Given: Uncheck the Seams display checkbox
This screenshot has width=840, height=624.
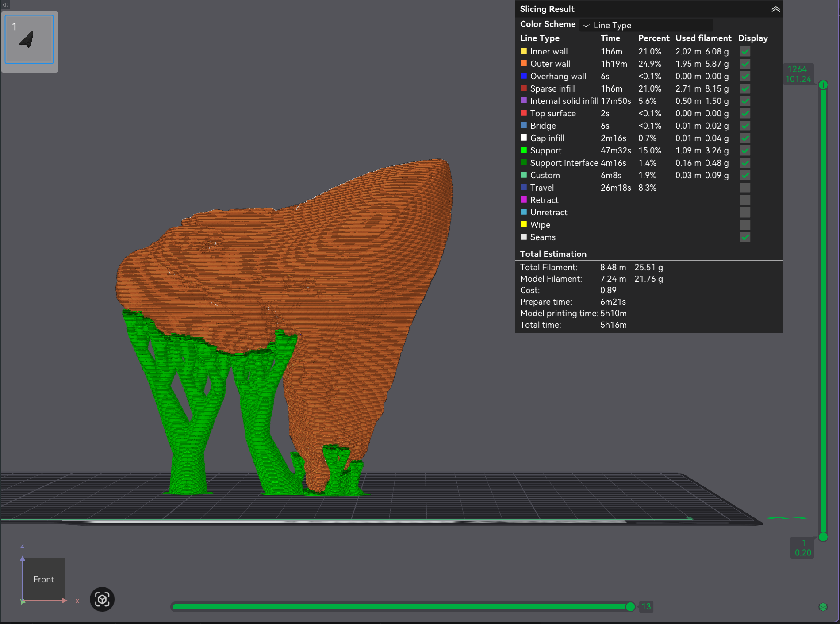Looking at the screenshot, I should tap(745, 237).
